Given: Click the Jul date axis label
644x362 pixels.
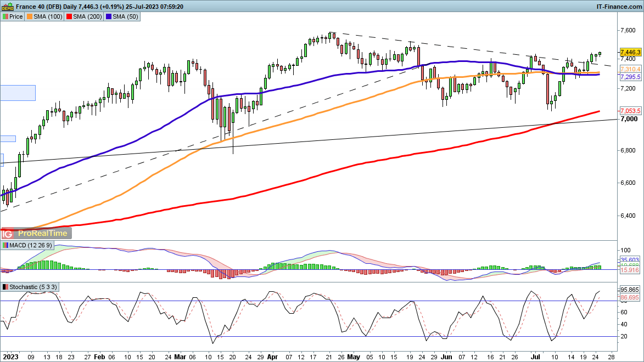Looking at the screenshot, I should (535, 357).
